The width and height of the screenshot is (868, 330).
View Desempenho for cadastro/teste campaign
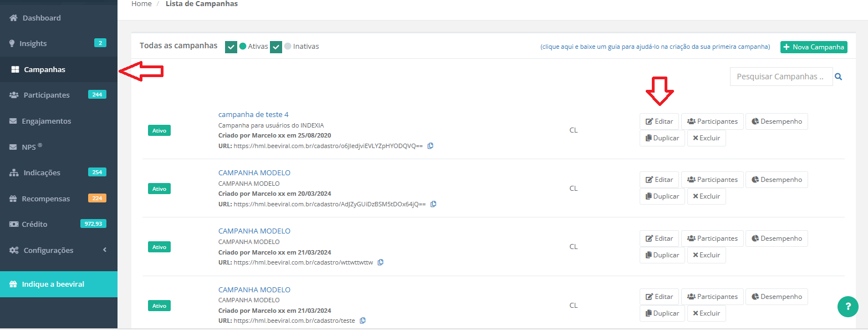[x=777, y=297]
